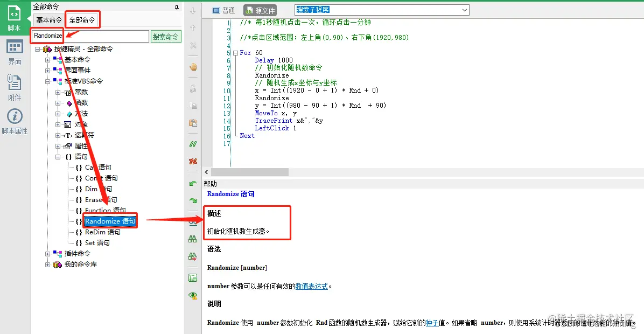Select the ReDim 语句 tree item
644x334 pixels.
(x=103, y=232)
